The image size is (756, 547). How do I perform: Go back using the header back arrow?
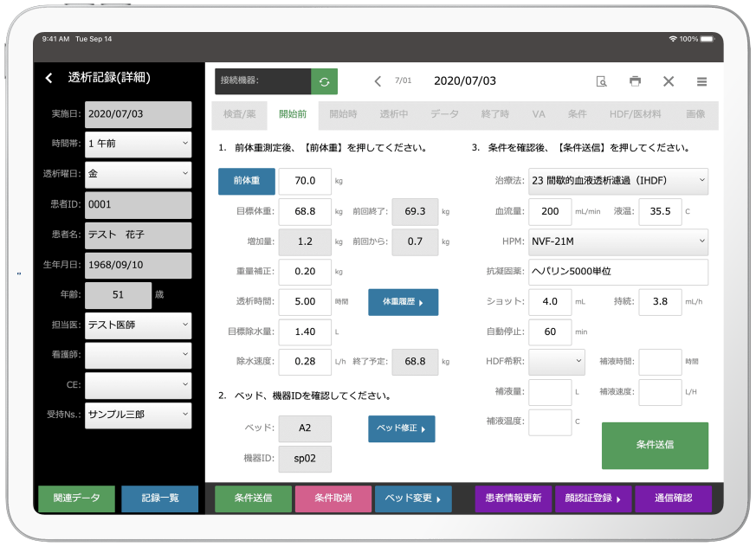pos(49,78)
